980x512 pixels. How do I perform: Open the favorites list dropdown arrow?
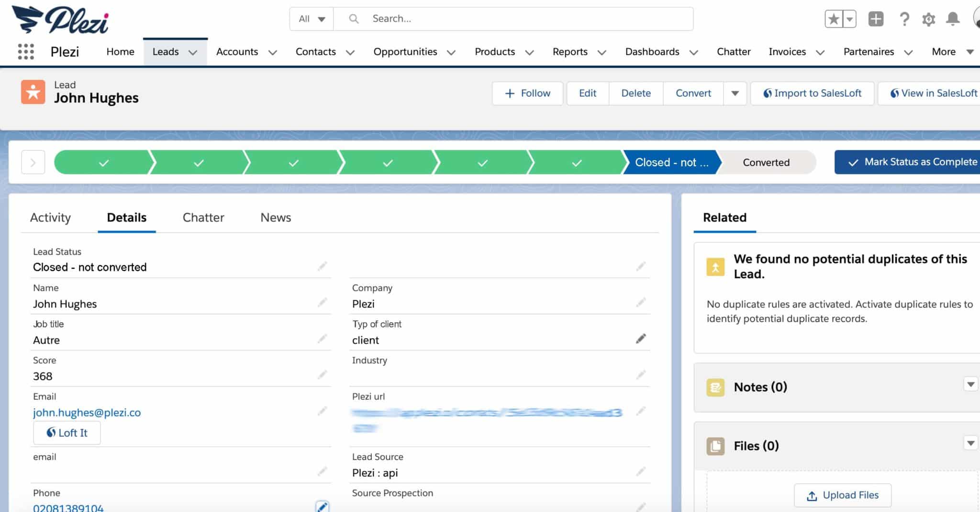coord(849,19)
